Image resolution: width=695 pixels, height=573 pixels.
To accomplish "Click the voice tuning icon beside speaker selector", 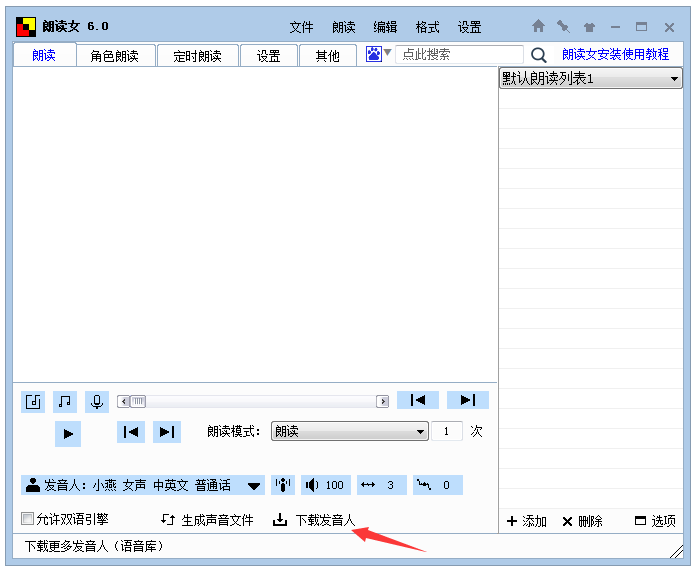I will (x=283, y=485).
